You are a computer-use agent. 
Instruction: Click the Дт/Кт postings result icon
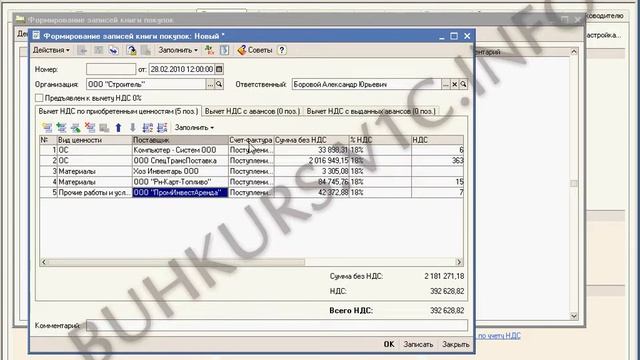pos(209,50)
